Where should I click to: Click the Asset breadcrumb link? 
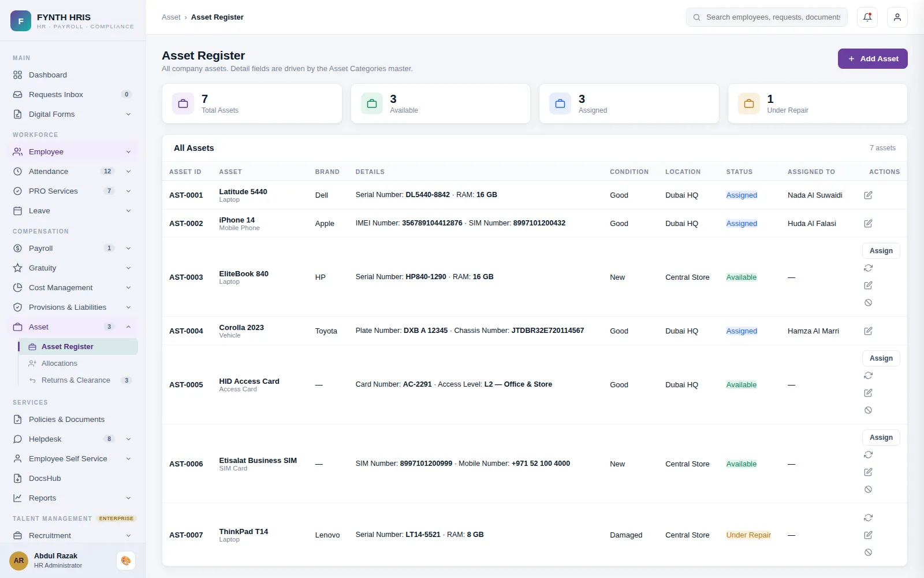pyautogui.click(x=171, y=17)
